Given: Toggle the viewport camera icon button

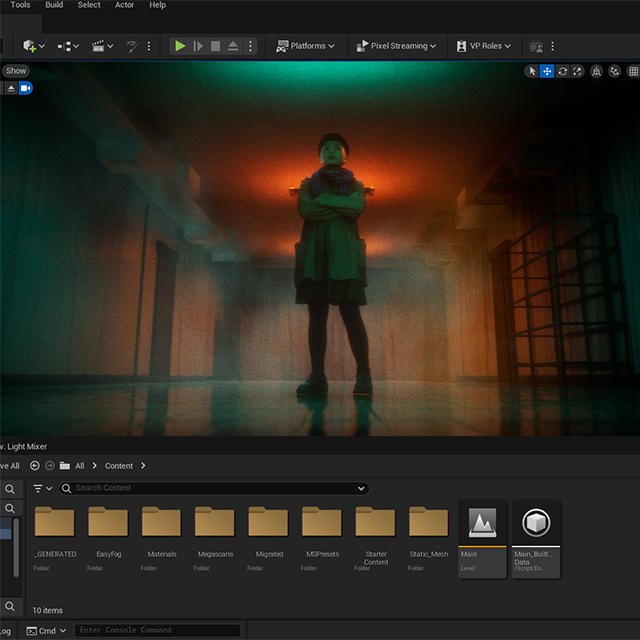Looking at the screenshot, I should [x=26, y=88].
